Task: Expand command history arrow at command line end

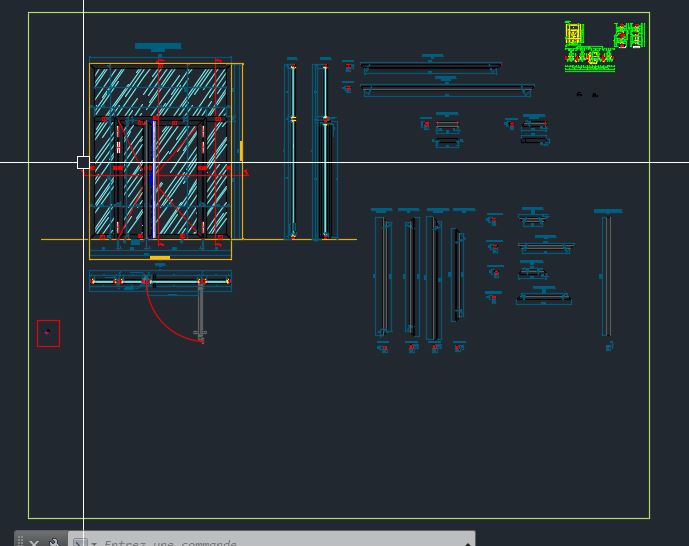Action: [x=468, y=544]
